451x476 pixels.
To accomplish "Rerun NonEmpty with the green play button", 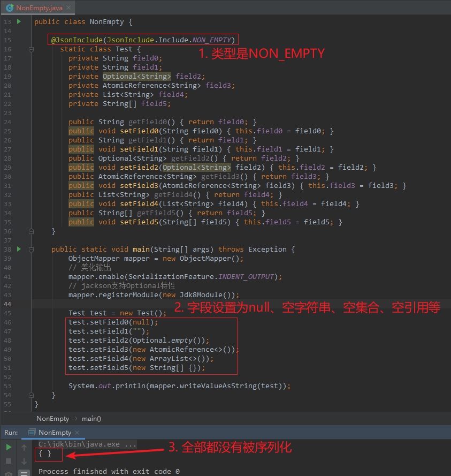I will coord(9,447).
